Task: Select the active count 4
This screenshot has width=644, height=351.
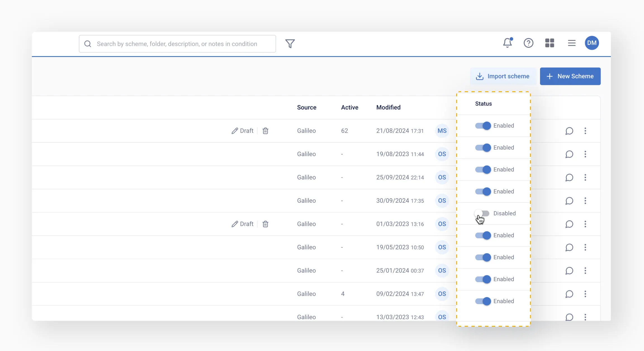Action: coord(343,294)
